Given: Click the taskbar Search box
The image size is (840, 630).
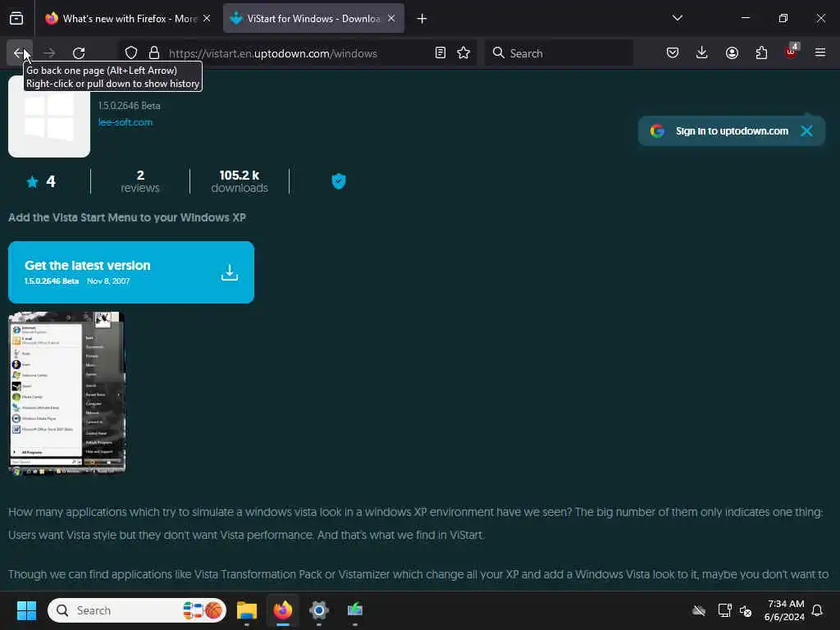Looking at the screenshot, I should tap(137, 610).
